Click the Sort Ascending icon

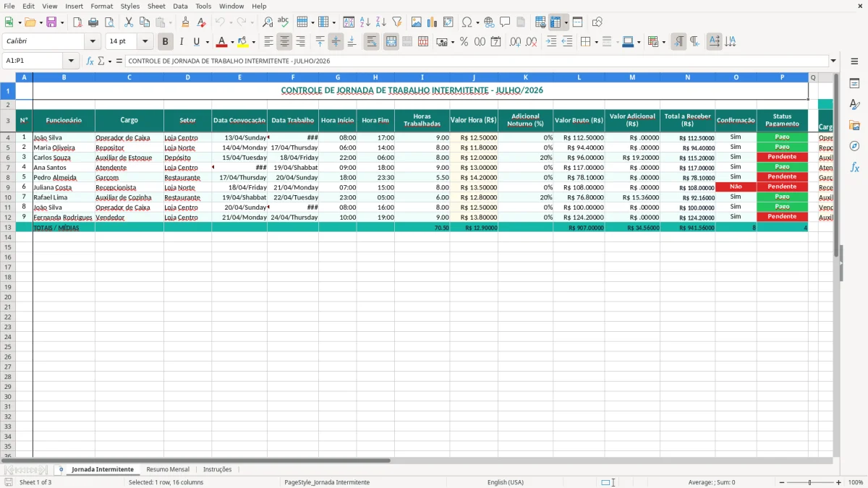coord(365,22)
